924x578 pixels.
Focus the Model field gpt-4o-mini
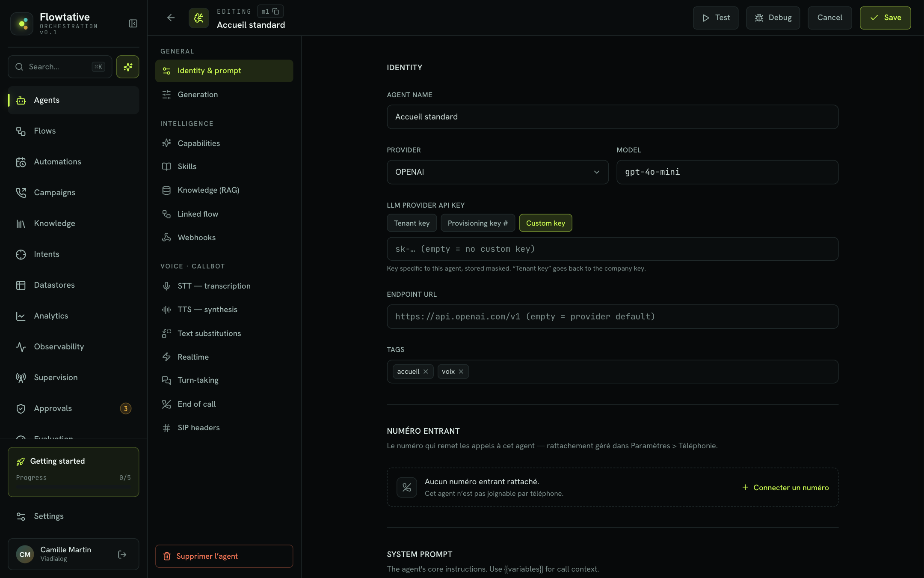[727, 172]
